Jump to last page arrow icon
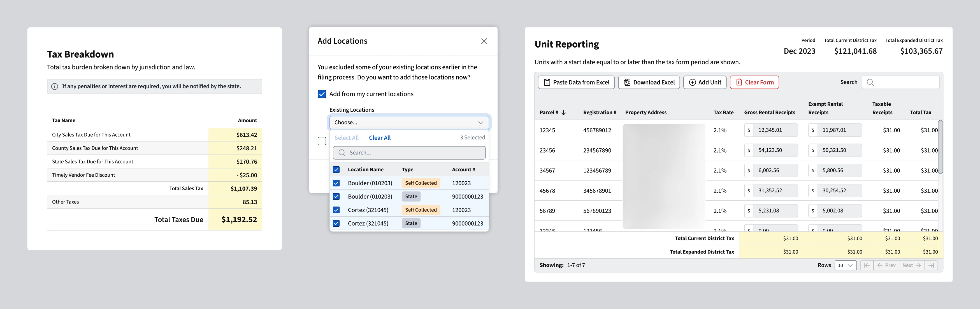Screen dimensions: 980x309 click(931, 265)
